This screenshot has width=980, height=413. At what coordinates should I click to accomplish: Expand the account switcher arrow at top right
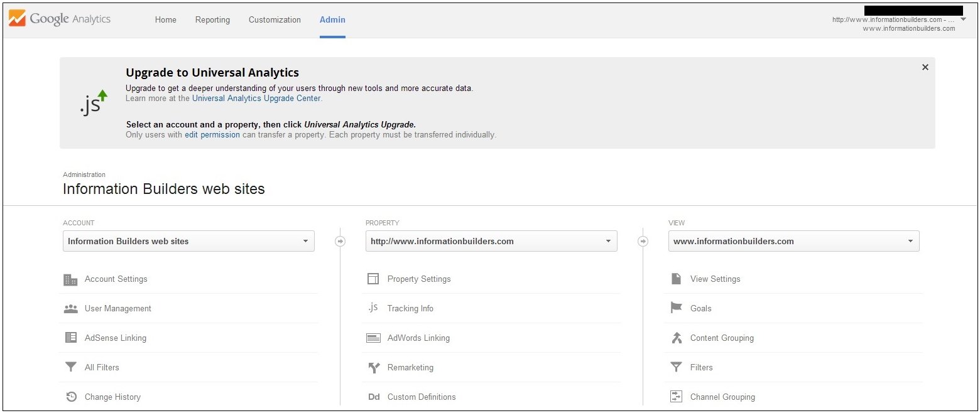[964, 19]
